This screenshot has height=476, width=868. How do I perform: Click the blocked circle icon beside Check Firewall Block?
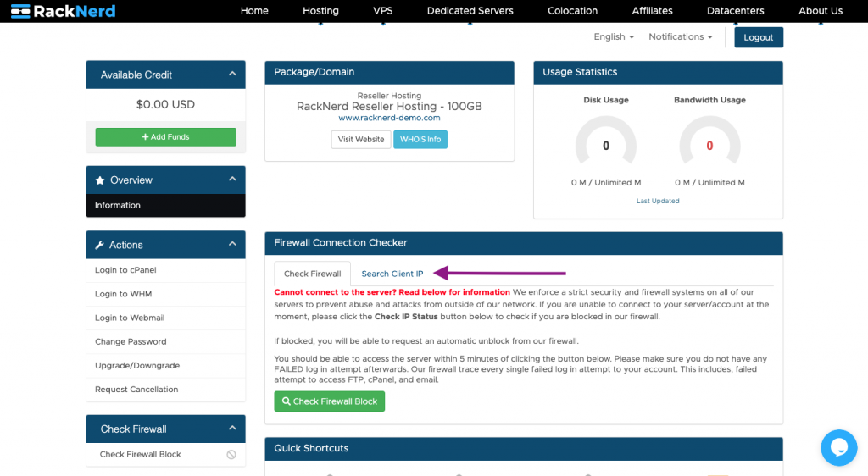click(231, 455)
